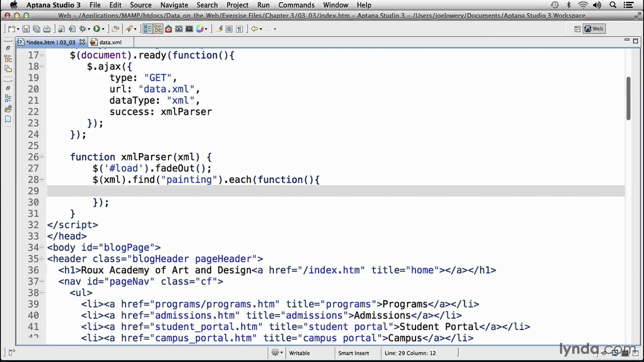
Task: Restore the upper left sidebar view stack
Action: click(x=8, y=48)
